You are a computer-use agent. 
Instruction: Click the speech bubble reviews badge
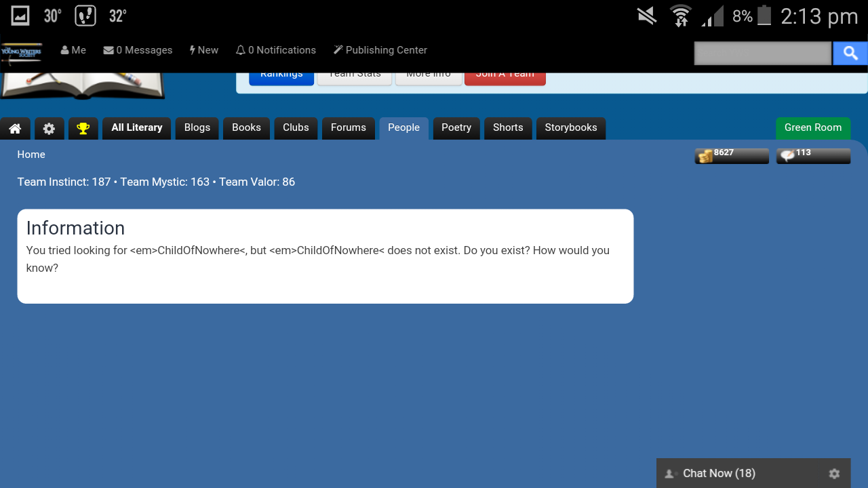pos(813,156)
